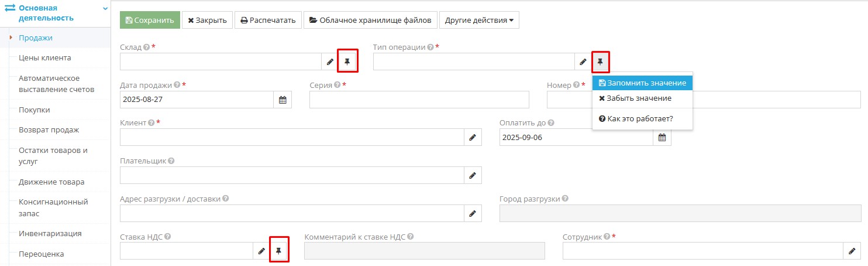Open Возврат продаж in the sidebar
The width and height of the screenshot is (868, 266).
49,129
